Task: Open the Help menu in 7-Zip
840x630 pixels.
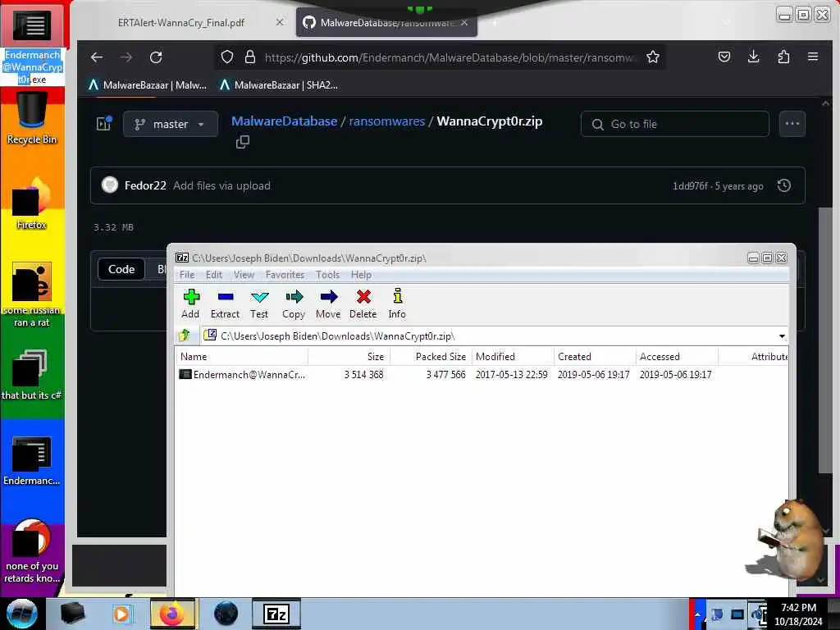Action: click(361, 275)
